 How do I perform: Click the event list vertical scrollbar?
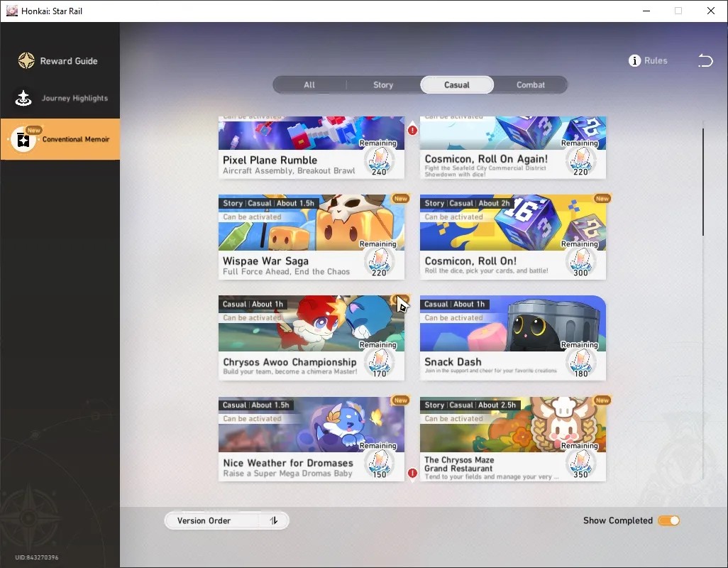click(x=703, y=182)
